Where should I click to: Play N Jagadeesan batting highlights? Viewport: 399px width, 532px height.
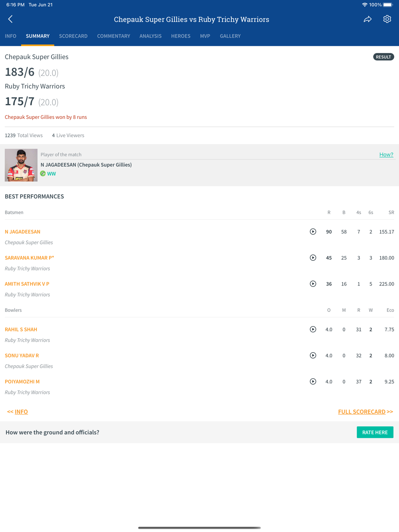point(313,232)
